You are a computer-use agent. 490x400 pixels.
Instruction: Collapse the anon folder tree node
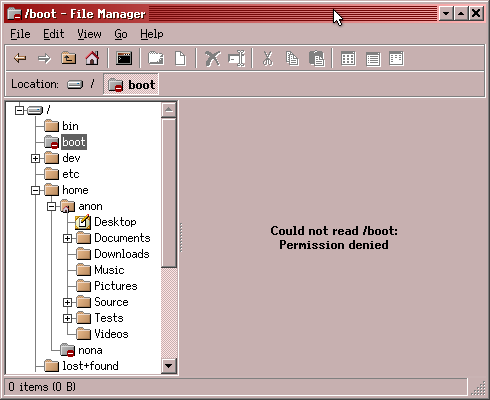click(x=51, y=207)
